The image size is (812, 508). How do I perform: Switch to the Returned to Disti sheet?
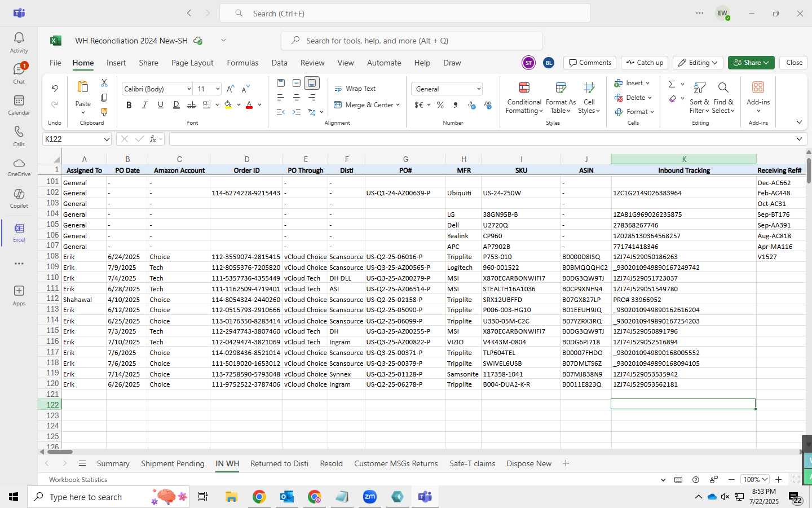[279, 463]
